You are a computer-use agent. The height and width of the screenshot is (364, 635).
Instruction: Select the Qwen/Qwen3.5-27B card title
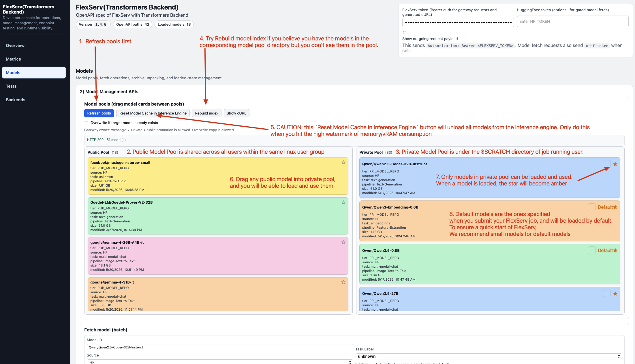click(380, 294)
